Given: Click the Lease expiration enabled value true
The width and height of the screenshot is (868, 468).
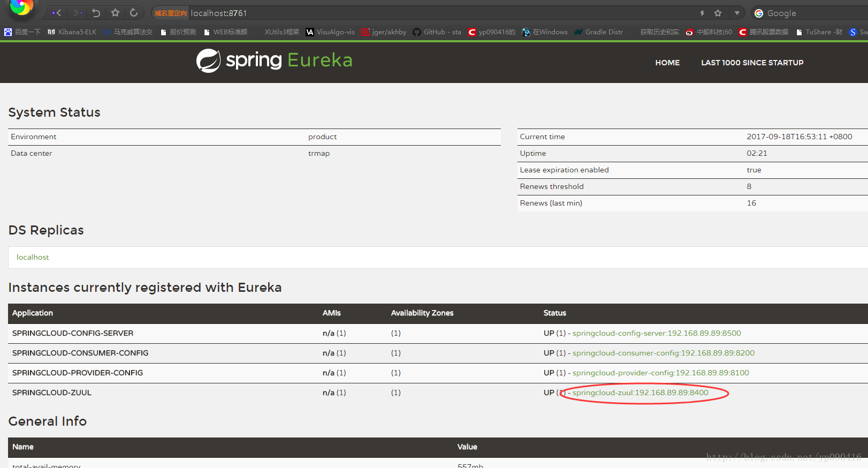Looking at the screenshot, I should (x=754, y=170).
